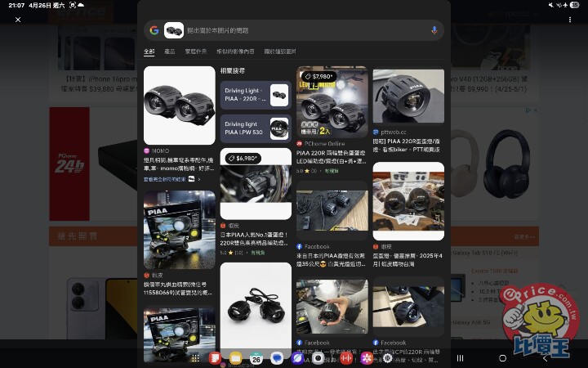
Task: Open the apps grid icon in taskbar
Action: (x=195, y=358)
